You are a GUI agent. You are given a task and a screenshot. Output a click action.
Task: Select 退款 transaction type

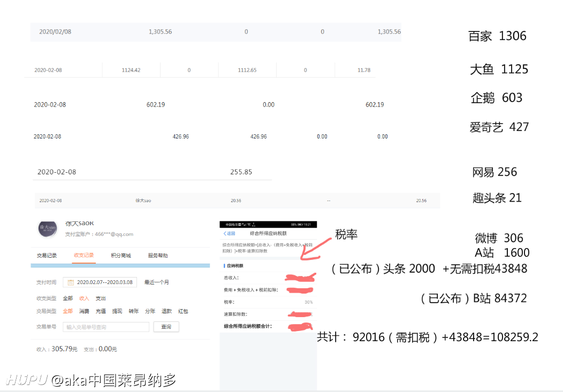click(x=166, y=311)
